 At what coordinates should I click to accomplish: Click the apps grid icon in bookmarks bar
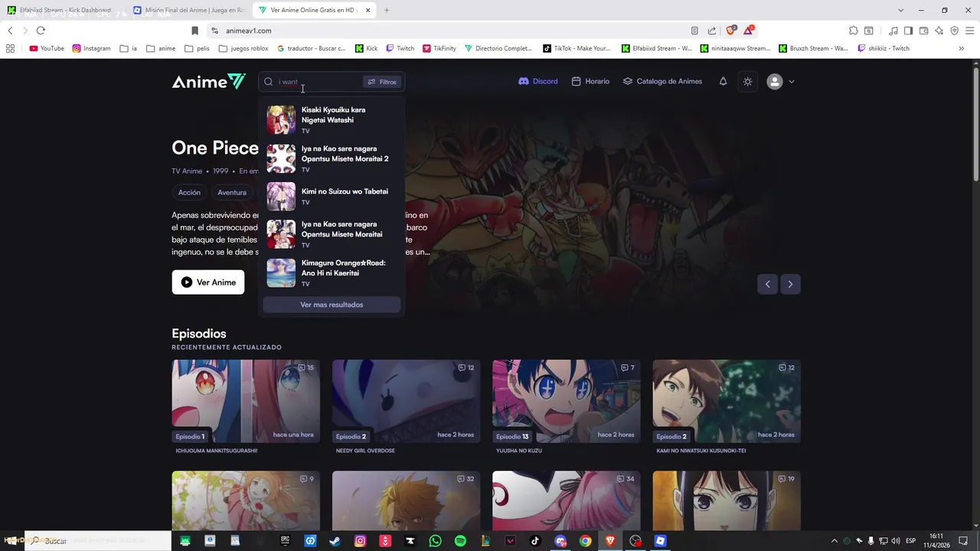click(10, 48)
